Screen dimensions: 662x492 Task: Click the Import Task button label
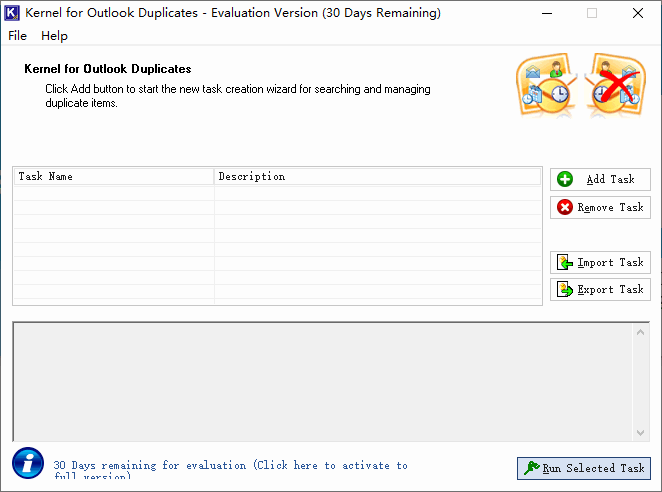click(610, 262)
